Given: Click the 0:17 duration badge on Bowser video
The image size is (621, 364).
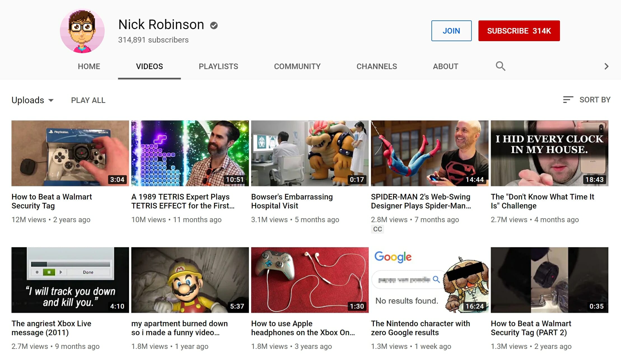Looking at the screenshot, I should 357,180.
